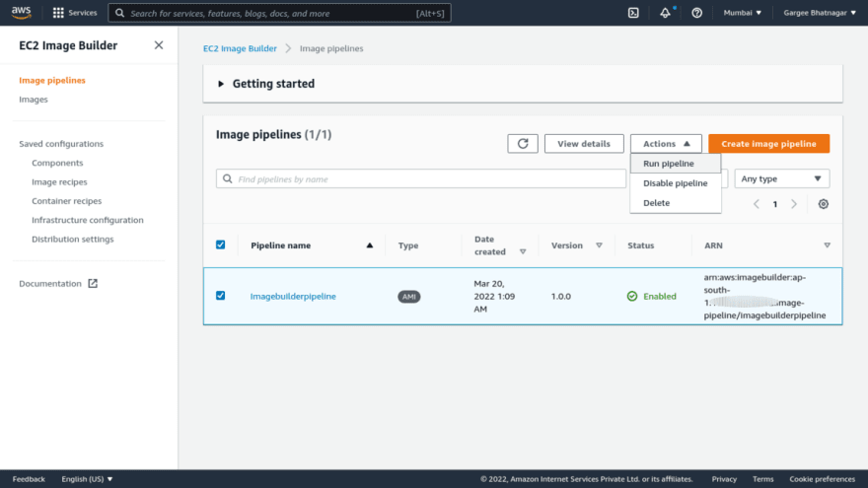The height and width of the screenshot is (488, 868).
Task: Open Cookie preferences in footer
Action: pyautogui.click(x=822, y=479)
